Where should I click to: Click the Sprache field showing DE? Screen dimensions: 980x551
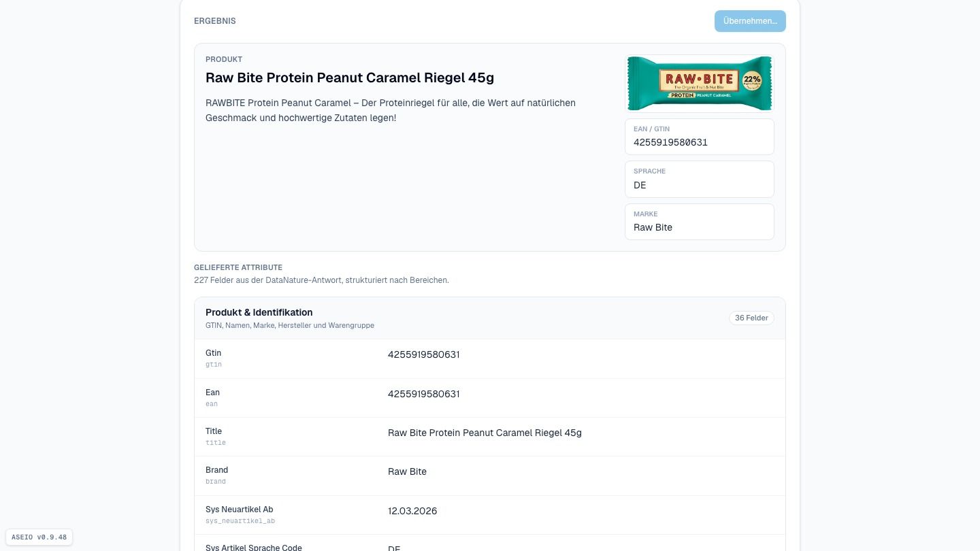[x=700, y=179]
